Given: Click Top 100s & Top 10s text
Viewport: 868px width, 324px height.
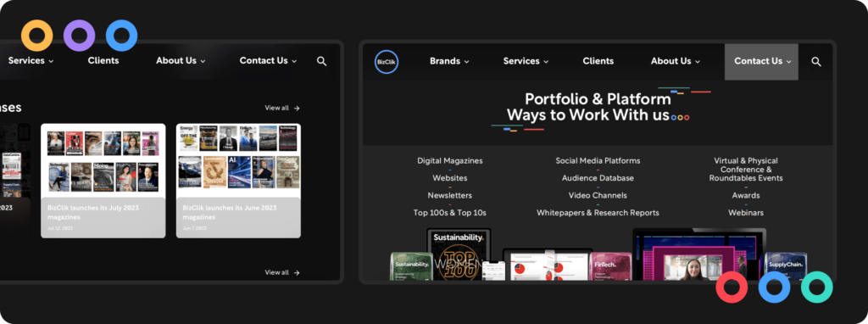Looking at the screenshot, I should [x=450, y=213].
